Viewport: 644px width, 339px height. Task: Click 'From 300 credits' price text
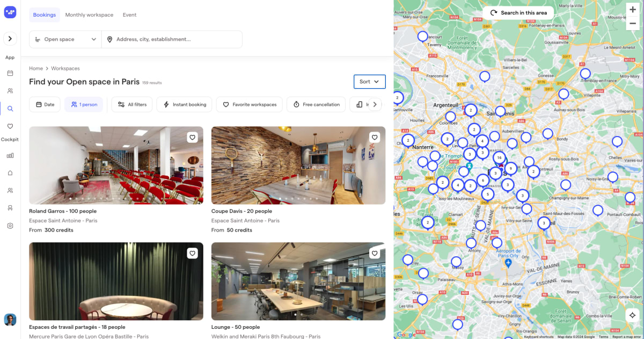tap(51, 230)
